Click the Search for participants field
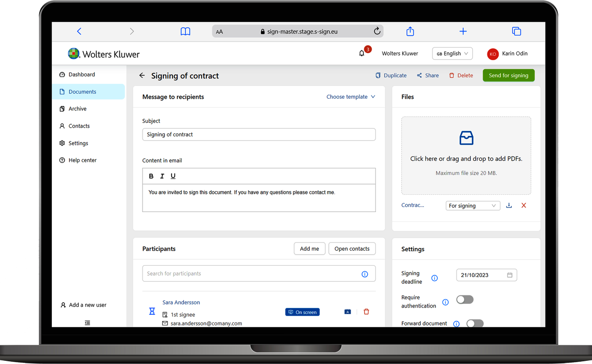The height and width of the screenshot is (364, 592). (250, 273)
